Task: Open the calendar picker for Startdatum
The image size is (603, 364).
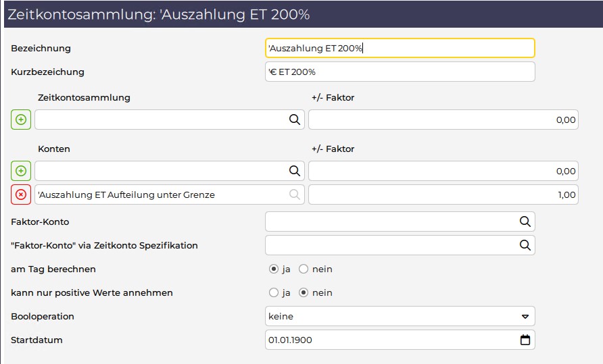Action: (x=525, y=340)
